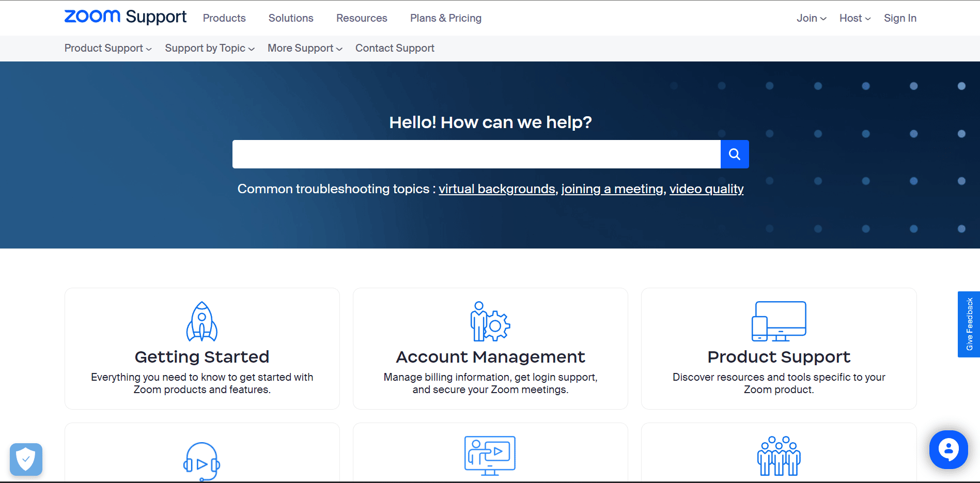
Task: Click the Zoom logo
Action: pyautogui.click(x=125, y=17)
